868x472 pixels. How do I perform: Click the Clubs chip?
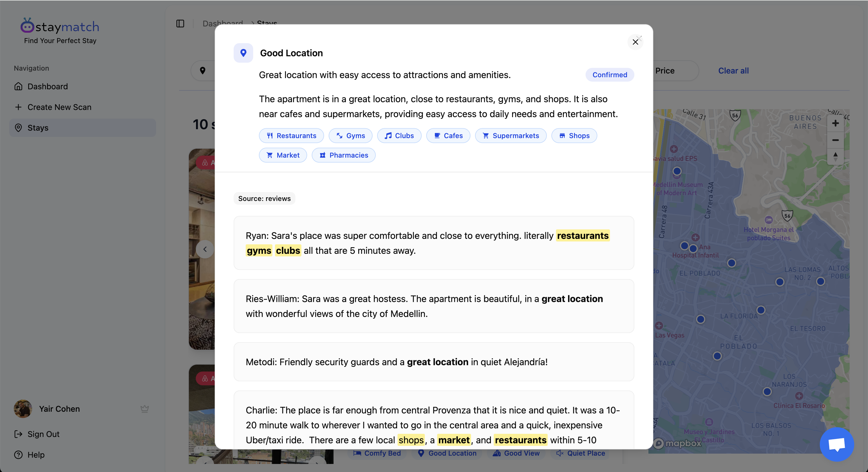399,136
